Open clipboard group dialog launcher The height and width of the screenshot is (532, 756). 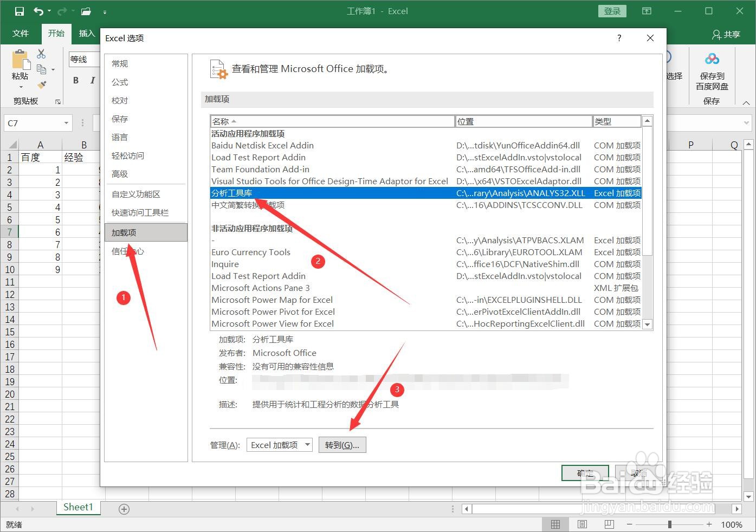[57, 101]
